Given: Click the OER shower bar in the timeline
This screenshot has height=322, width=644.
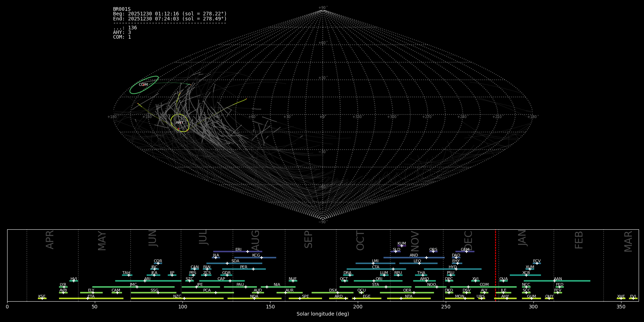Looking at the screenshot, I should [407, 293].
